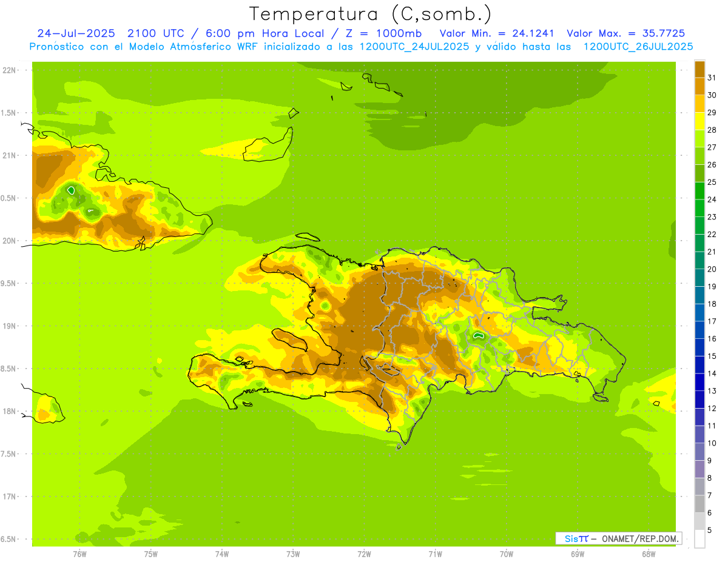Click the '71W' longitude label
728x562 pixels.
click(x=435, y=554)
